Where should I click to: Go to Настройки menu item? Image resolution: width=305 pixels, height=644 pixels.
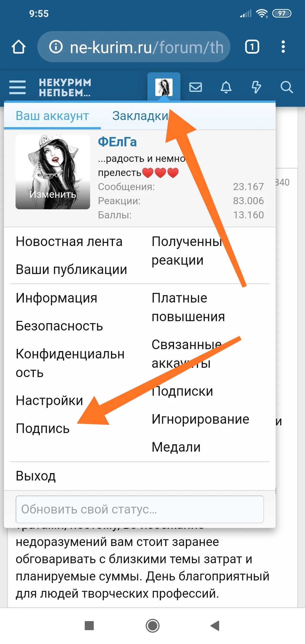tap(49, 401)
